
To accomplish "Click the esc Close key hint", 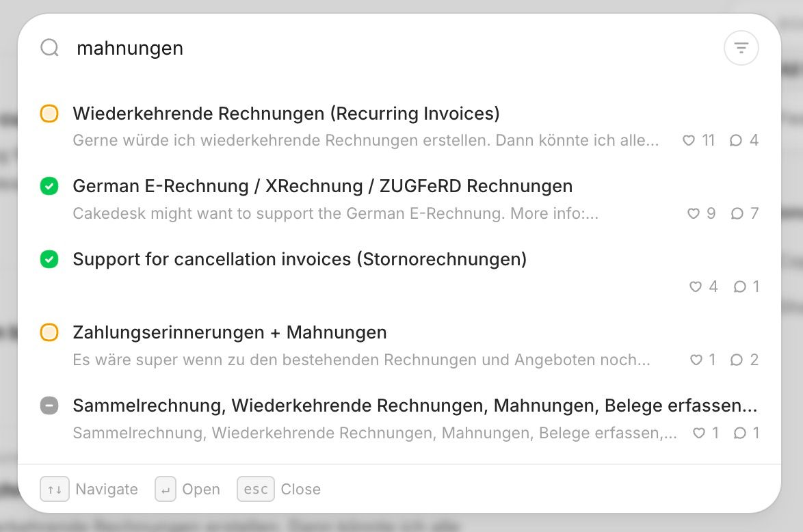I will [279, 489].
